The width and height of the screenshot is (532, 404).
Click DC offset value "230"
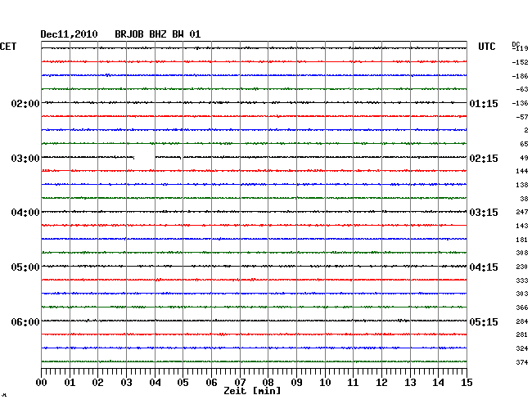tap(522, 267)
